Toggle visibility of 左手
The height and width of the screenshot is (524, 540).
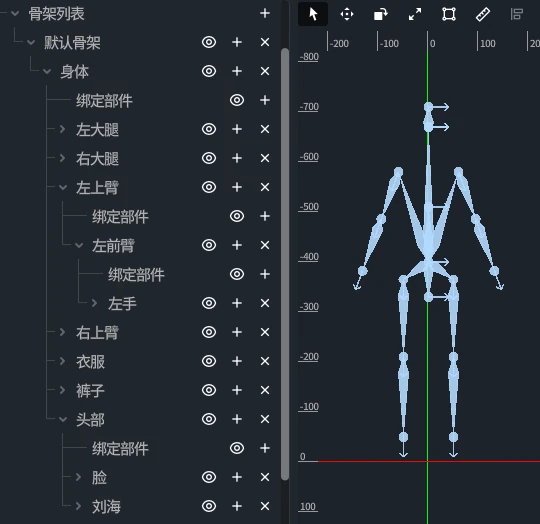click(209, 303)
